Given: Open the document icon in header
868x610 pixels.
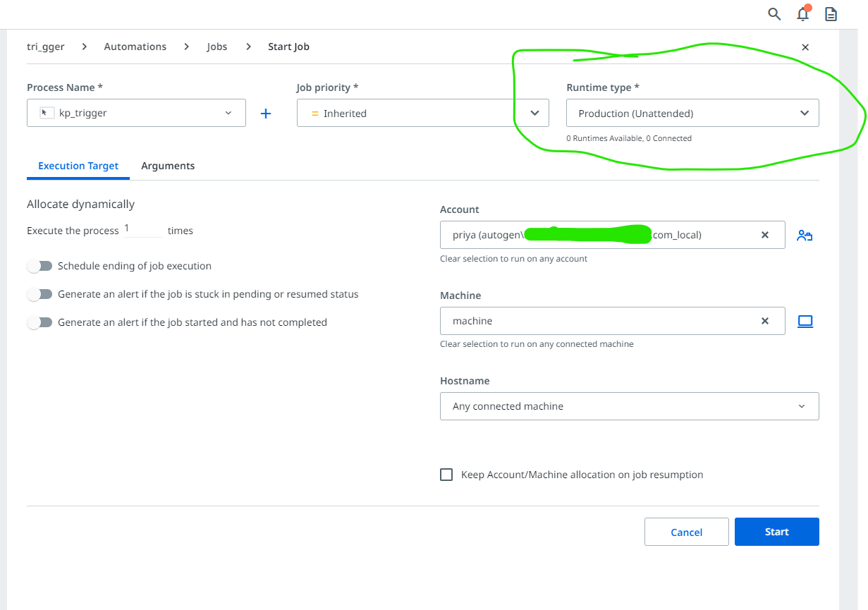Looking at the screenshot, I should click(831, 14).
